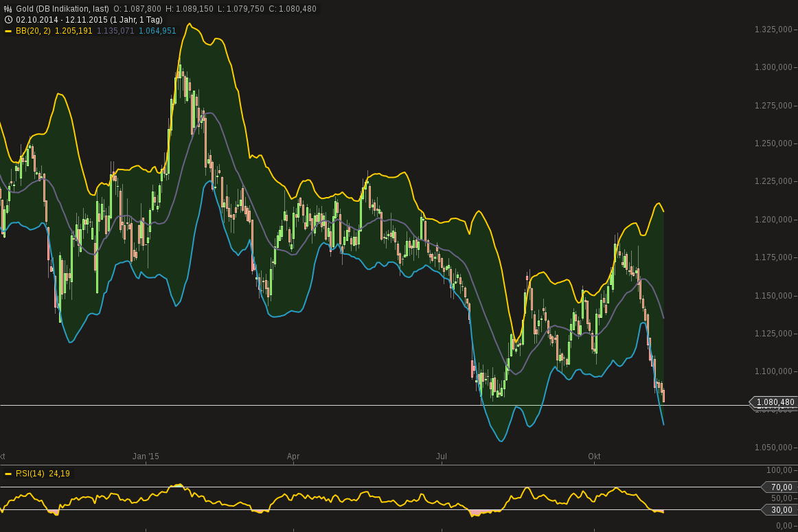
Task: Click the clock icon before the date range
Action: pyautogui.click(x=8, y=19)
